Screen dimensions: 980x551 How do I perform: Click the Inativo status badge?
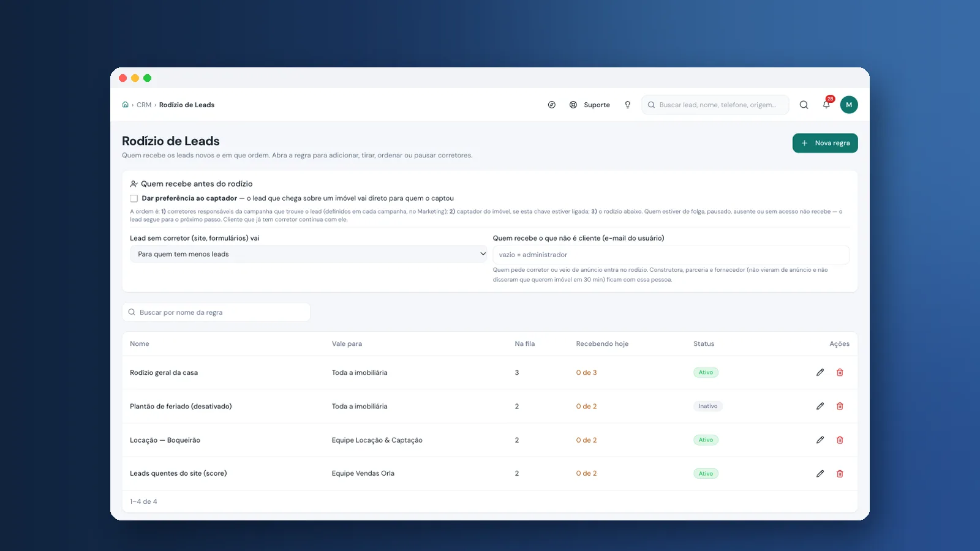tap(708, 406)
